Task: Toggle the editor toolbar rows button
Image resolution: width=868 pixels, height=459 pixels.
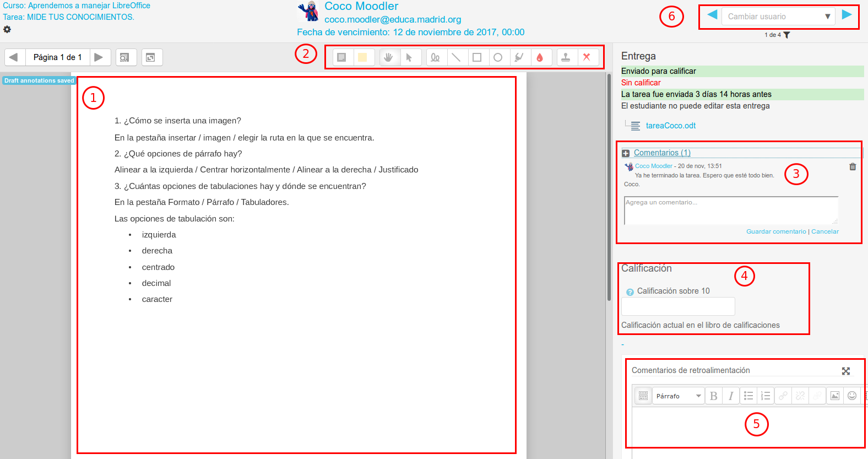Action: tap(643, 396)
